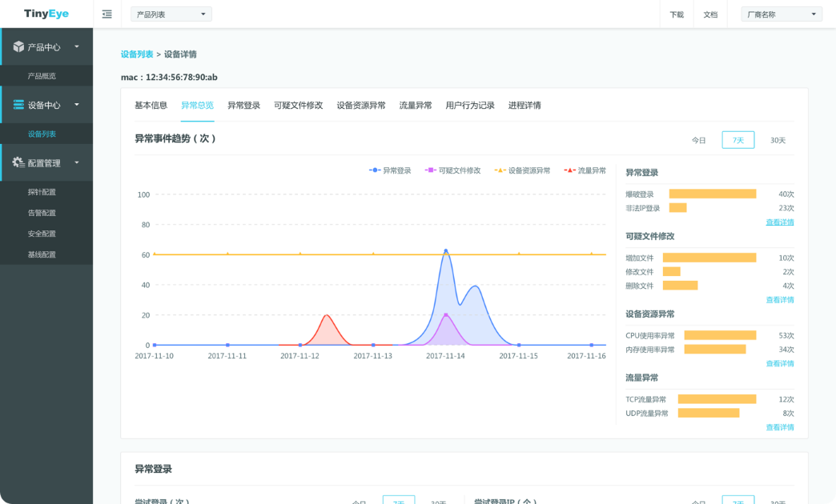Select the 30天 time range option

[x=778, y=140]
